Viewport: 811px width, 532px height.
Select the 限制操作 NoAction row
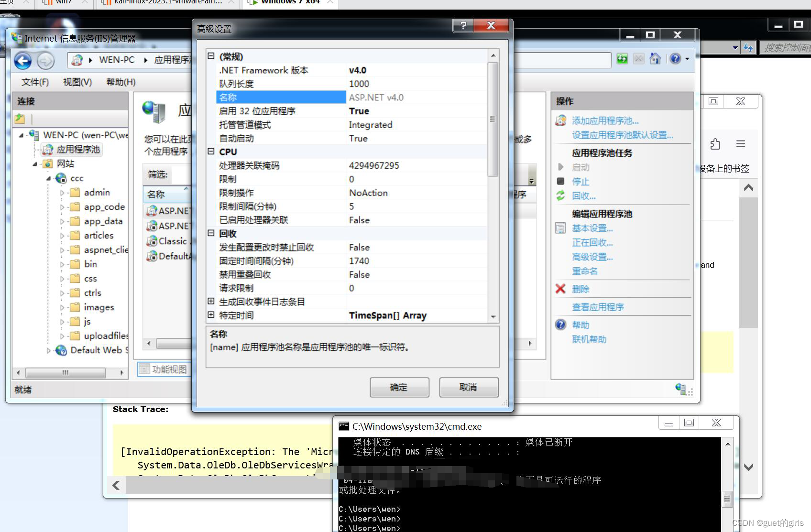pos(351,193)
